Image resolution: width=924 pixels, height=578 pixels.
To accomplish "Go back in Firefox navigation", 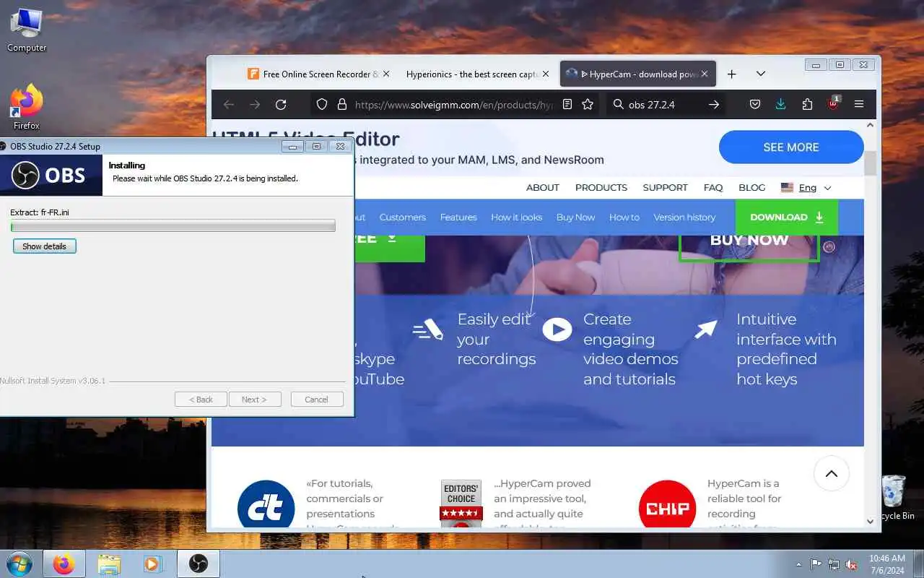I will (x=229, y=104).
